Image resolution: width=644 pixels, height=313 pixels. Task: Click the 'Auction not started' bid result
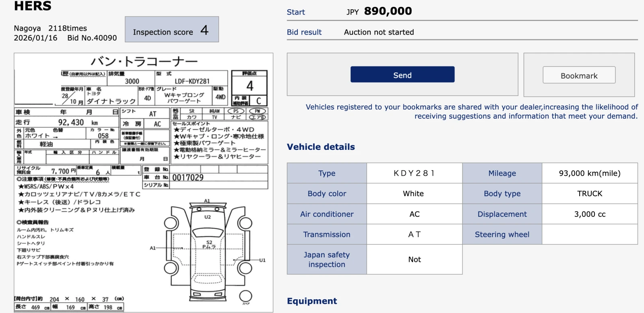pos(379,32)
